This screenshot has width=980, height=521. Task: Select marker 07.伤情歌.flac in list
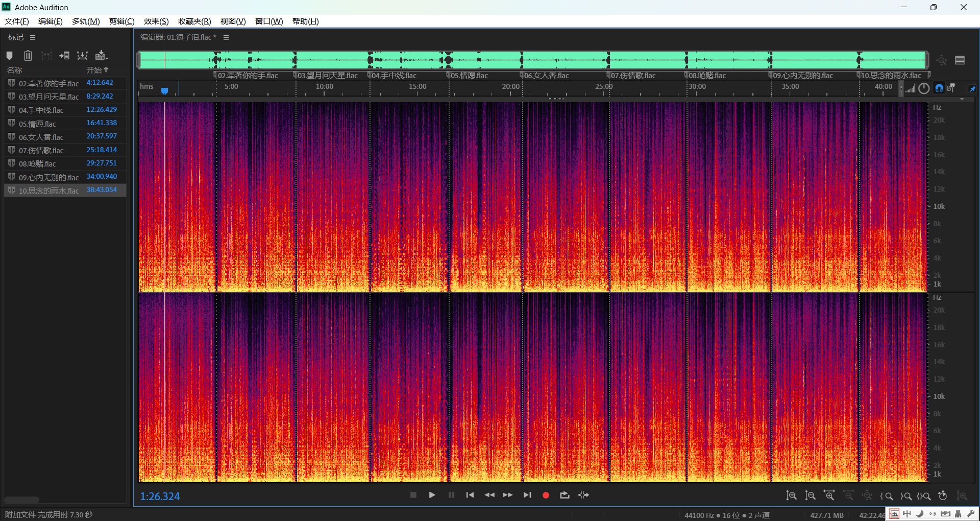pos(41,150)
